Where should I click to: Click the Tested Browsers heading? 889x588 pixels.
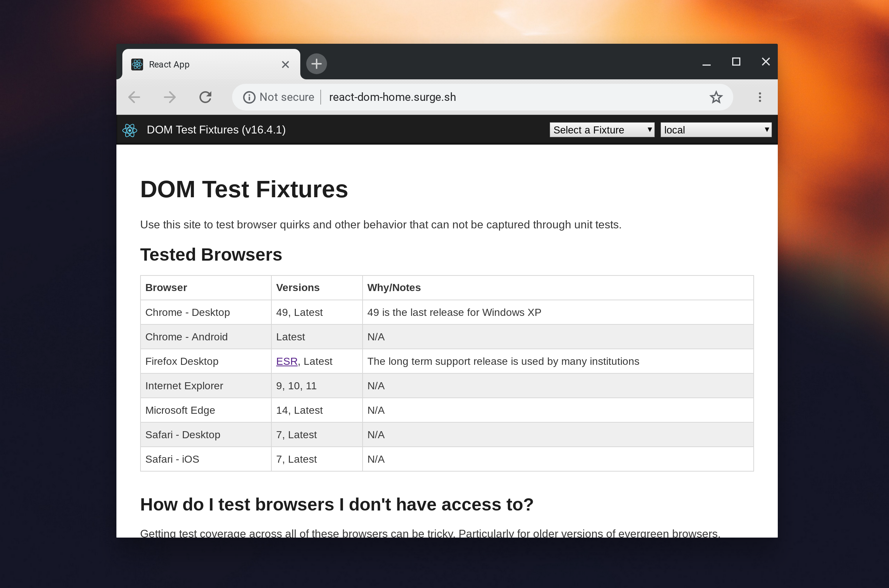click(x=211, y=255)
